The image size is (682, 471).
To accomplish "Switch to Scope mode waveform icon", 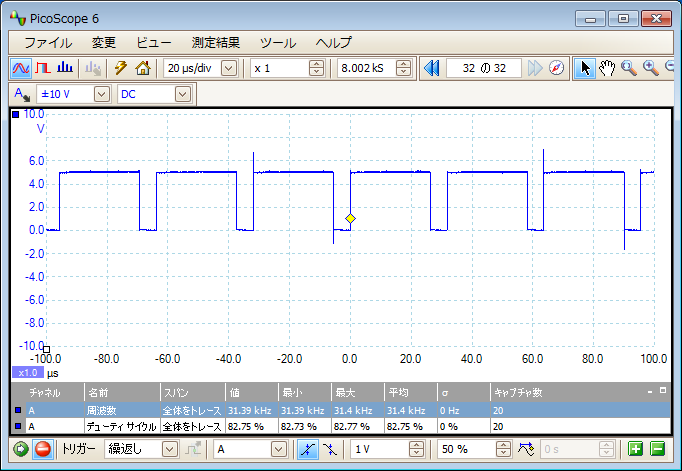I will pos(21,68).
